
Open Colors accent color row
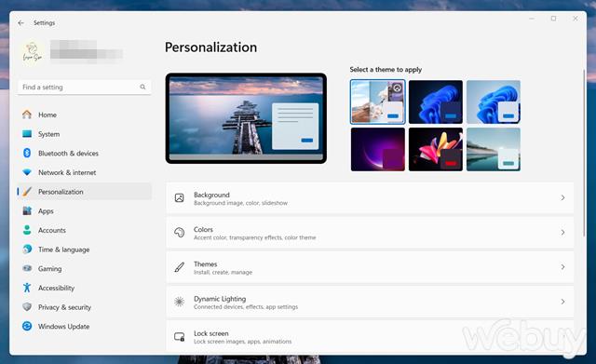coord(370,233)
